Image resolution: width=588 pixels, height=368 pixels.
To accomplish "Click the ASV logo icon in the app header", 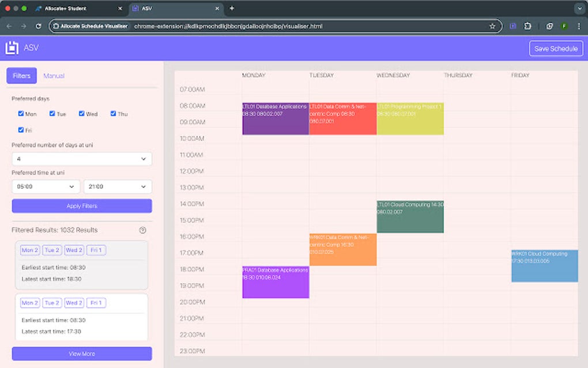I will [13, 48].
